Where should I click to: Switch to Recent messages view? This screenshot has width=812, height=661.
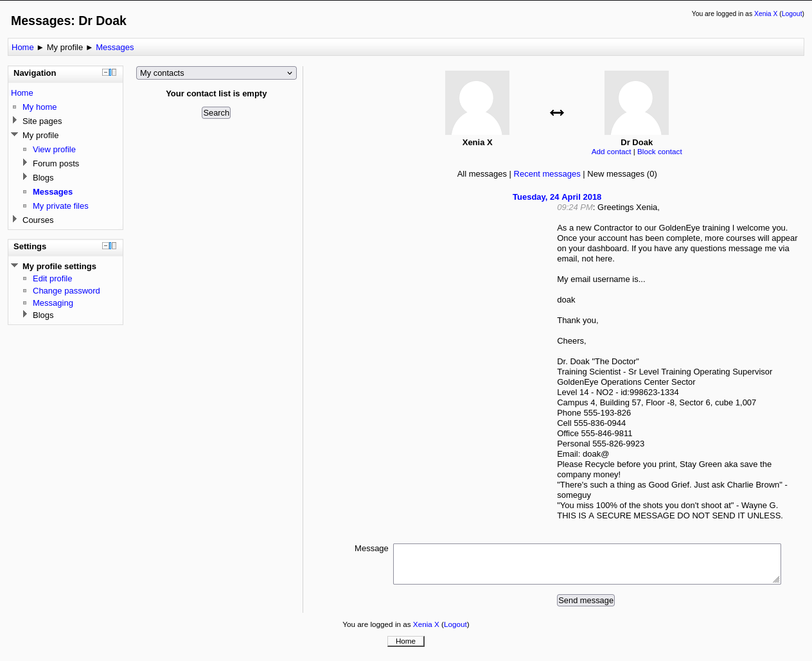547,174
